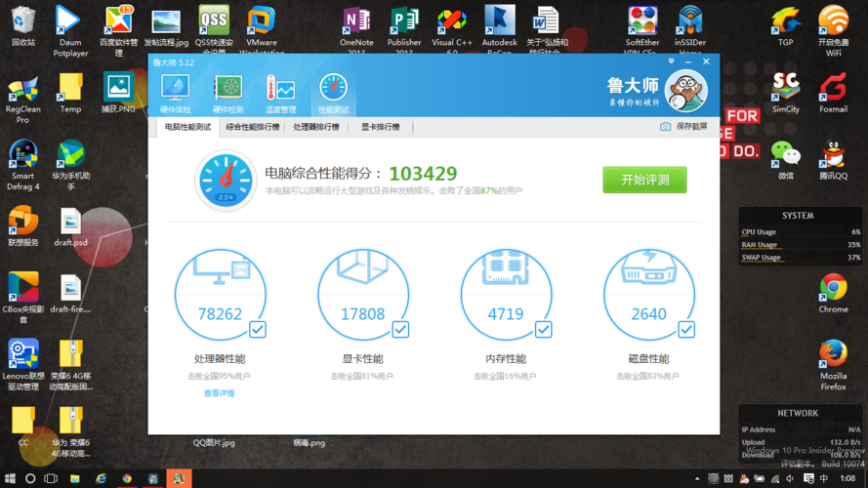The width and height of the screenshot is (868, 488).
Task: Uncheck the 内存性能 memory test checkbox
Action: pos(543,330)
